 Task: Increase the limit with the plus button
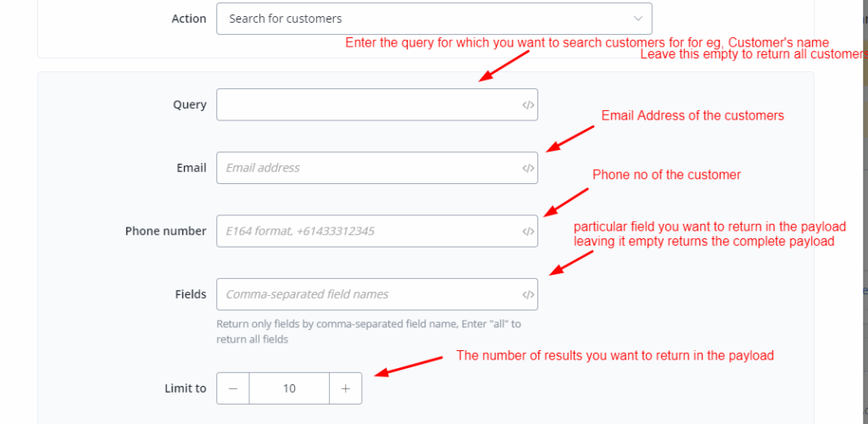click(345, 388)
